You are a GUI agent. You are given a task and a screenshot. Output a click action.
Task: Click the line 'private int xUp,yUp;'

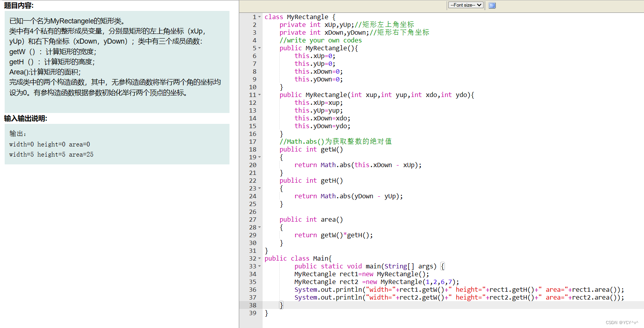[317, 25]
